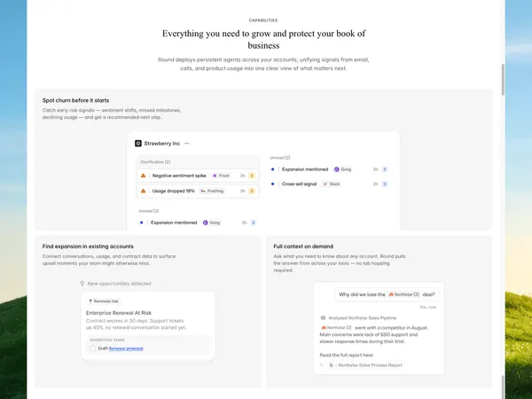
Task: Open the Northstar Sales Process Report attachment
Action: coord(365,365)
